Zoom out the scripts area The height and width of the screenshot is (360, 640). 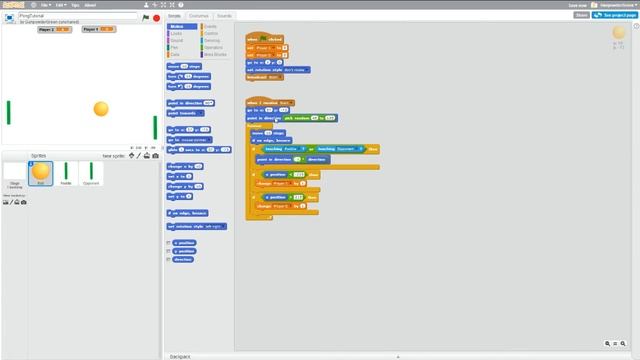(x=607, y=344)
